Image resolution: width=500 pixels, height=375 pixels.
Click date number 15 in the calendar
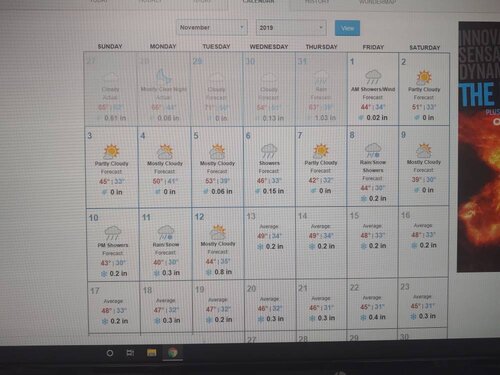click(354, 216)
